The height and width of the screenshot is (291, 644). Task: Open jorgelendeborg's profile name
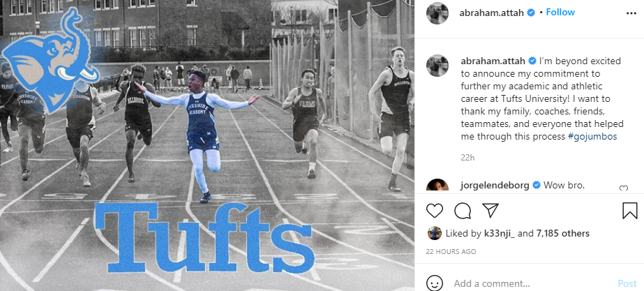pyautogui.click(x=495, y=186)
